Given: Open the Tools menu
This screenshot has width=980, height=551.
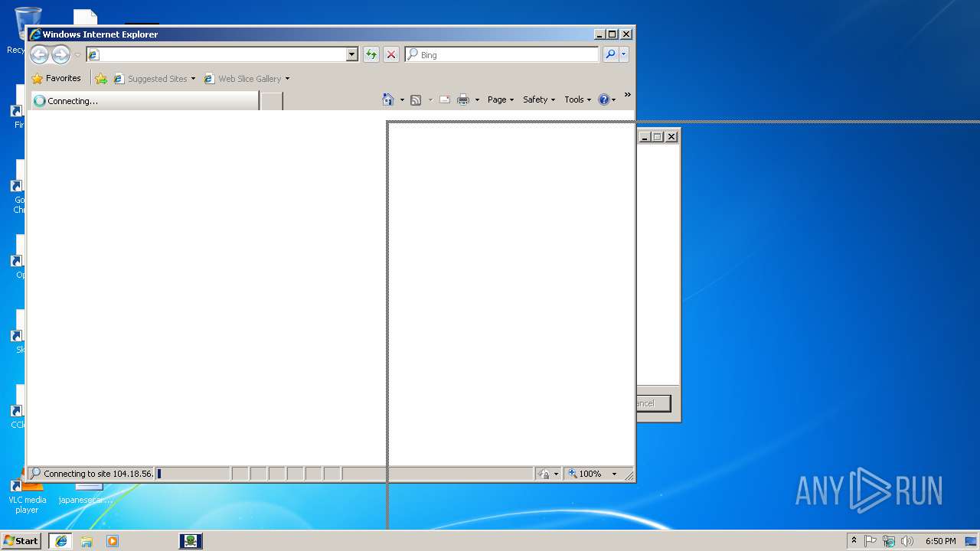Looking at the screenshot, I should pos(578,99).
